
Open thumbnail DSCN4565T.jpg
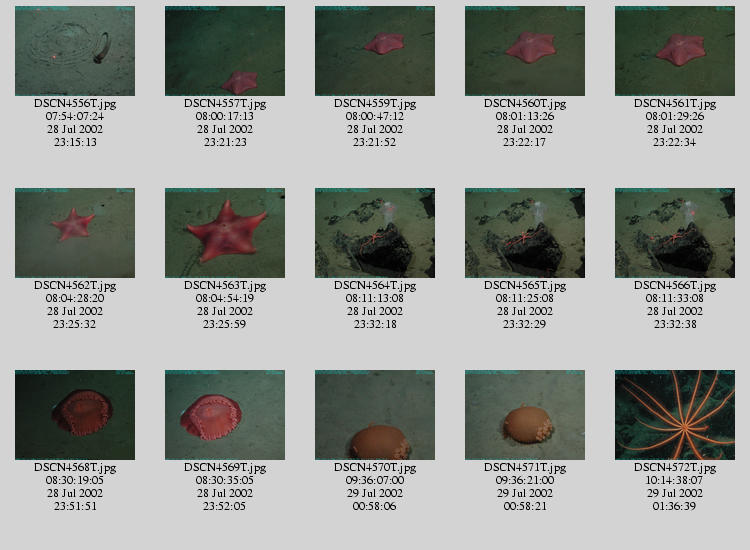click(x=525, y=233)
